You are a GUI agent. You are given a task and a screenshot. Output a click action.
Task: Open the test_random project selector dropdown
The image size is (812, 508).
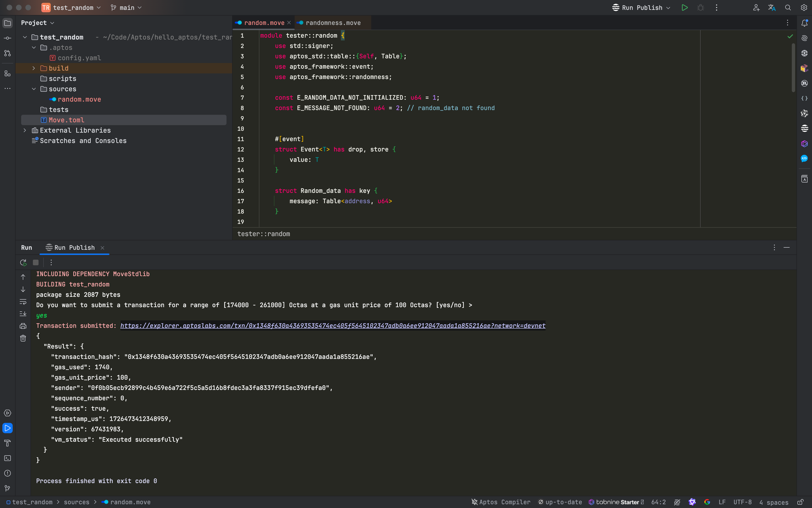[71, 8]
